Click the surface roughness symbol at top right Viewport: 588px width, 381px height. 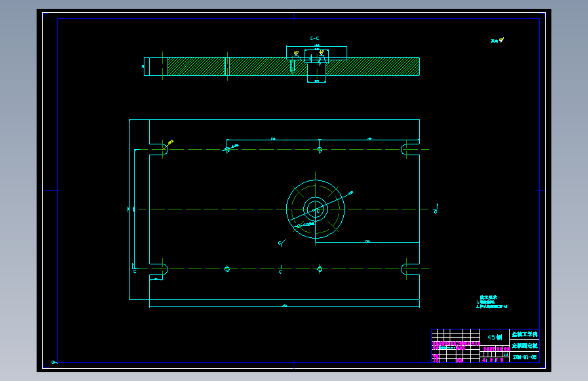501,40
